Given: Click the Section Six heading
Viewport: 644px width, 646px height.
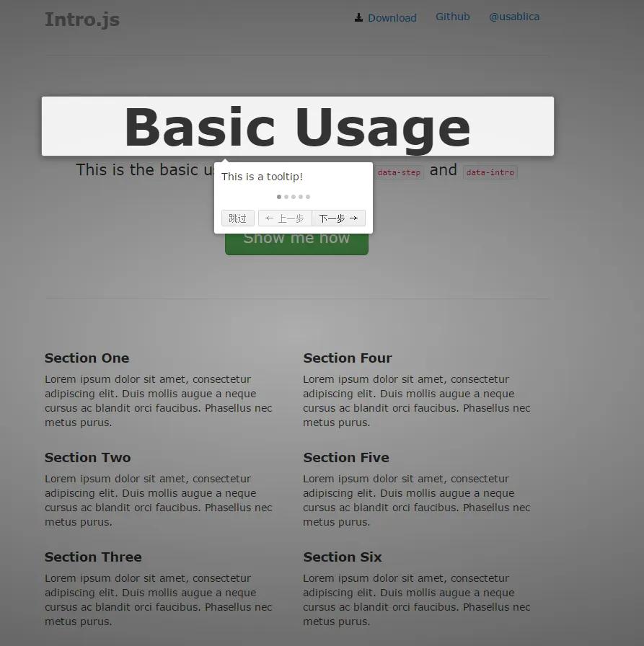Looking at the screenshot, I should [x=343, y=557].
